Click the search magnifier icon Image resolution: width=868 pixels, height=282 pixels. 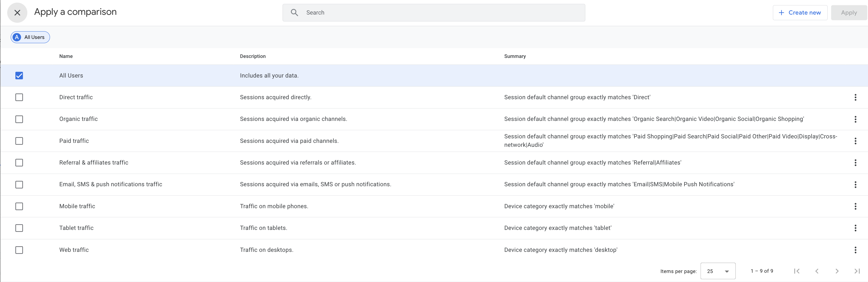click(x=294, y=13)
